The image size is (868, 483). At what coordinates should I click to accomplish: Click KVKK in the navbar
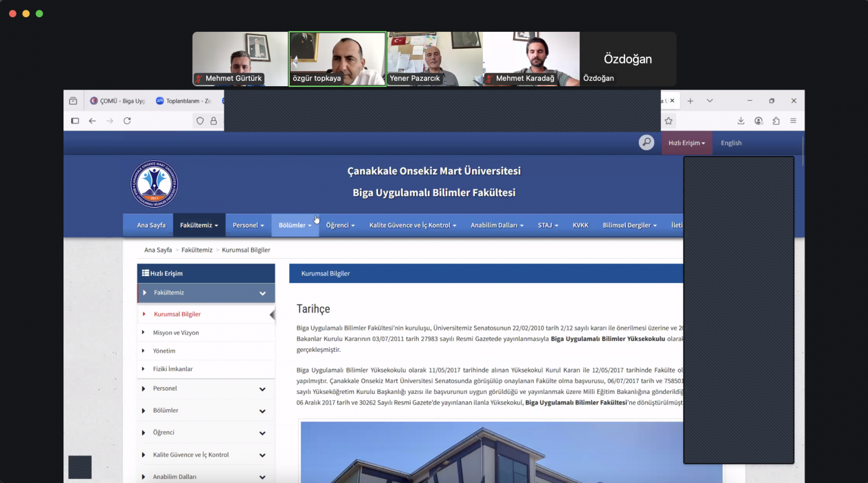(x=580, y=225)
